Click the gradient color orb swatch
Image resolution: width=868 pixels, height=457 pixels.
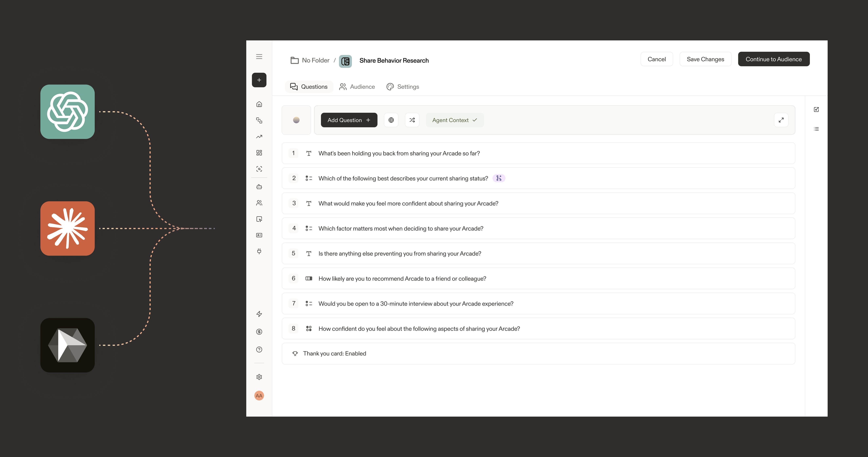[x=296, y=120]
